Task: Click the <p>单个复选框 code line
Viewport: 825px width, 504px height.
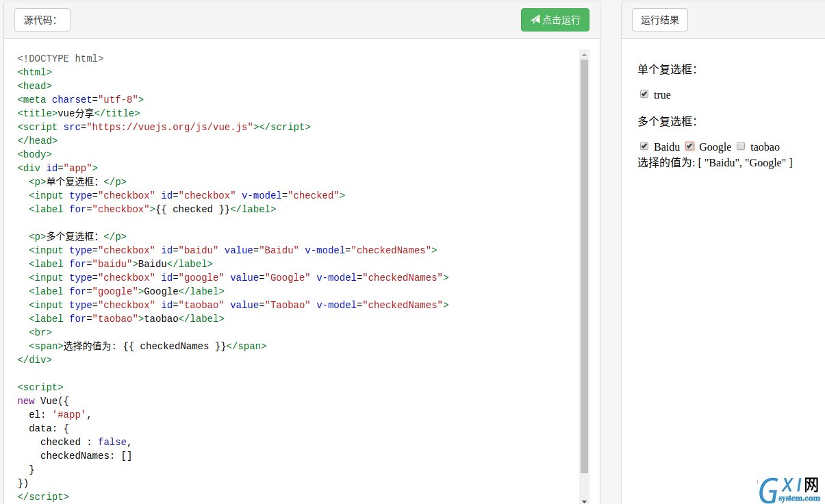Action: coord(77,181)
